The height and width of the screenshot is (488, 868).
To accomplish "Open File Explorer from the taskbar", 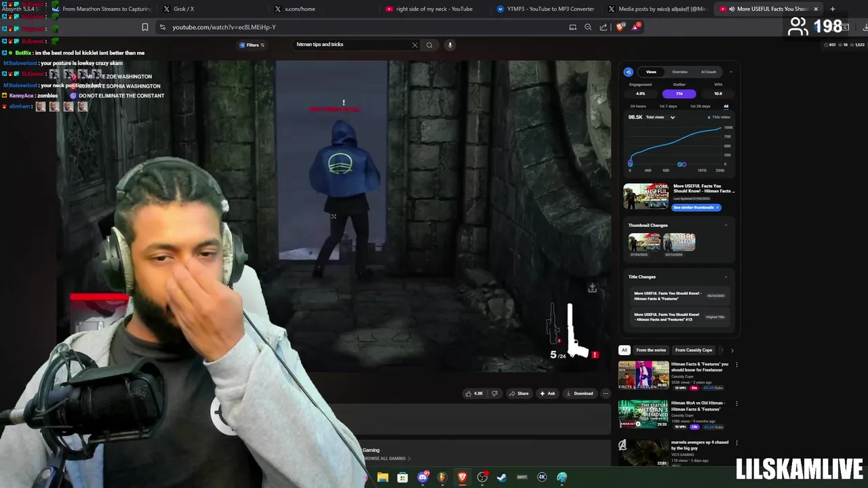I will coord(383,477).
